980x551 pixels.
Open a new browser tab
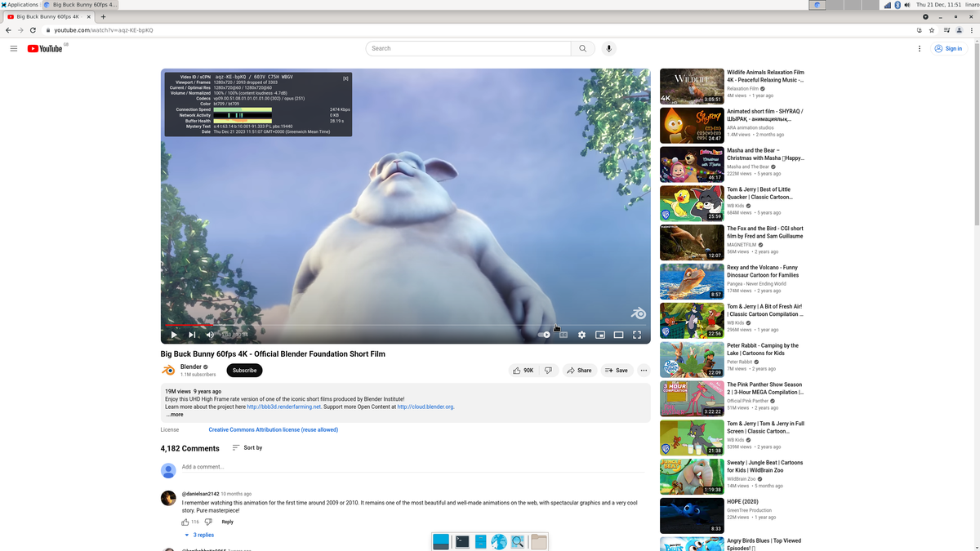tap(103, 16)
